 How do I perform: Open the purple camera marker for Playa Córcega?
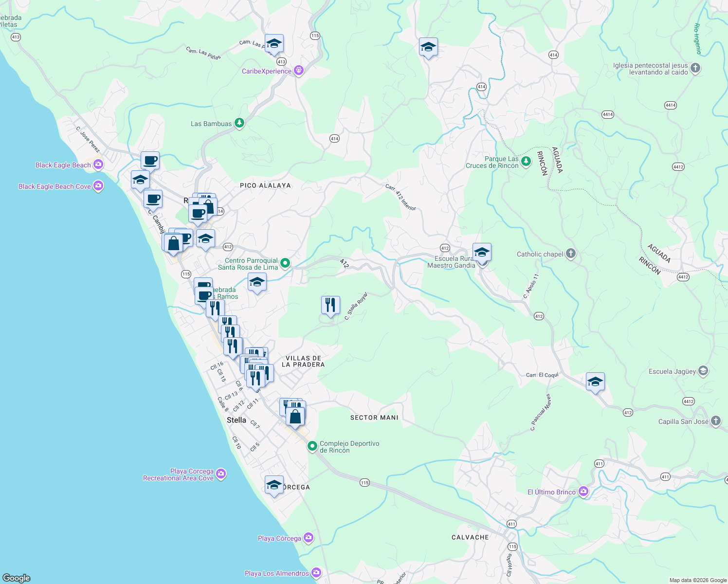click(308, 538)
